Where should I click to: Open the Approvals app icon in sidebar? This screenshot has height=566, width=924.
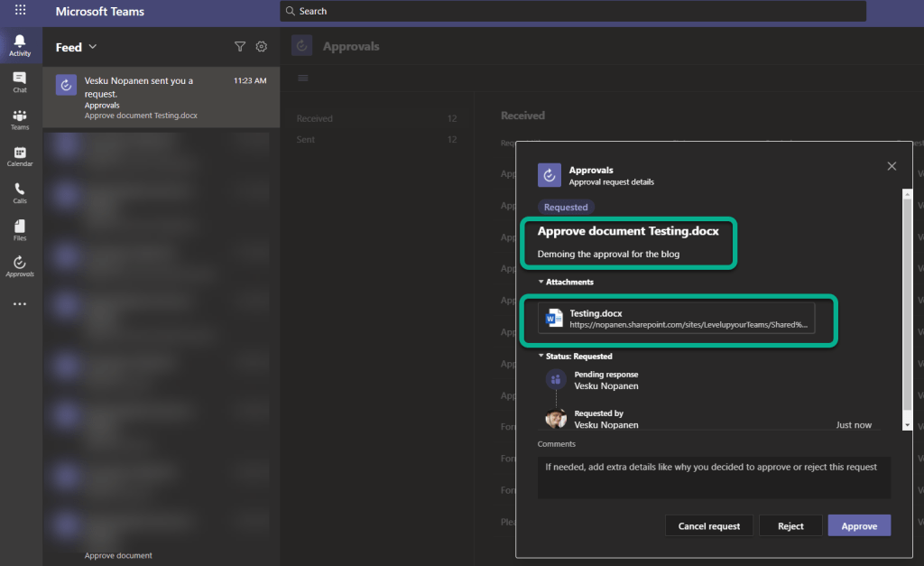(x=20, y=266)
